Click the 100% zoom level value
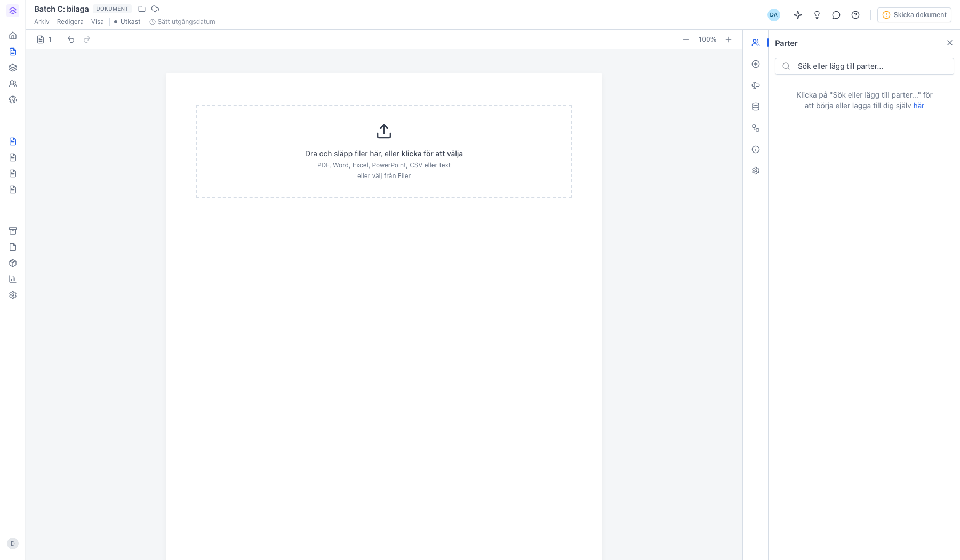The height and width of the screenshot is (560, 960). click(x=707, y=39)
